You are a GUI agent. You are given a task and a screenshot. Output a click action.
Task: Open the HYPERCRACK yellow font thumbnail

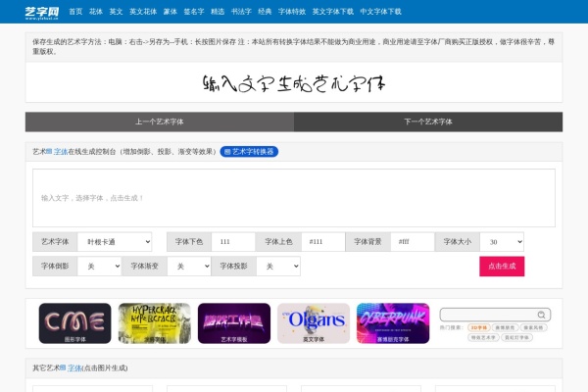point(155,323)
